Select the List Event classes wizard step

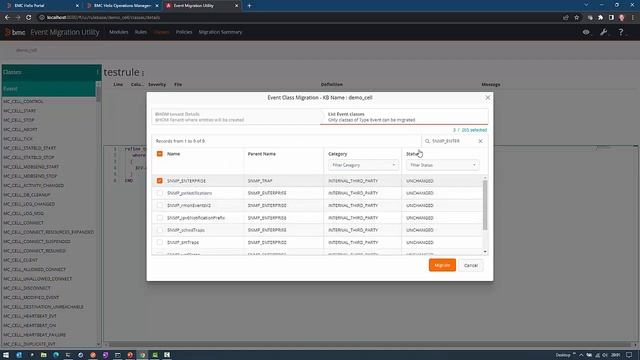pyautogui.click(x=404, y=117)
